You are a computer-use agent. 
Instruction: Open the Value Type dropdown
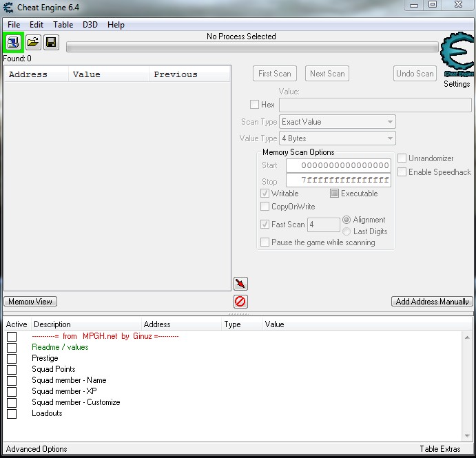pos(338,138)
